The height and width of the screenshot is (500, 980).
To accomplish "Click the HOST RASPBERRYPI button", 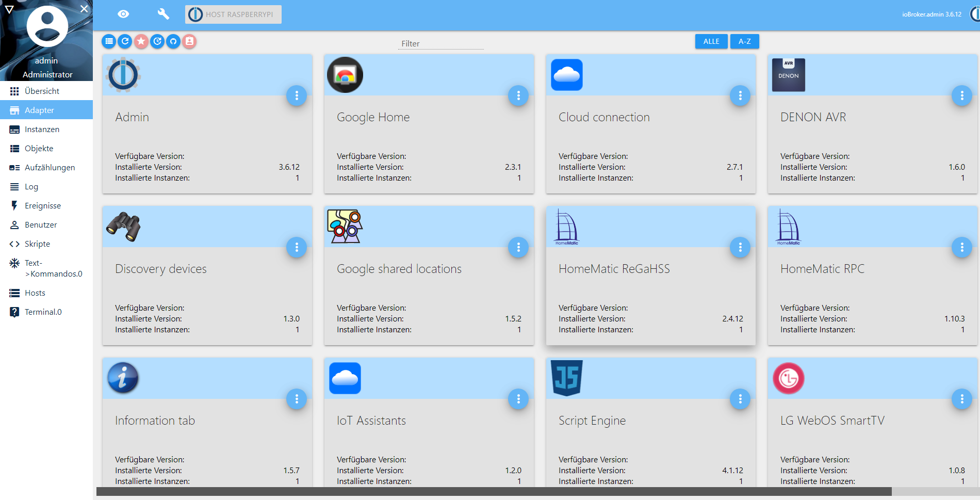I will [x=233, y=14].
